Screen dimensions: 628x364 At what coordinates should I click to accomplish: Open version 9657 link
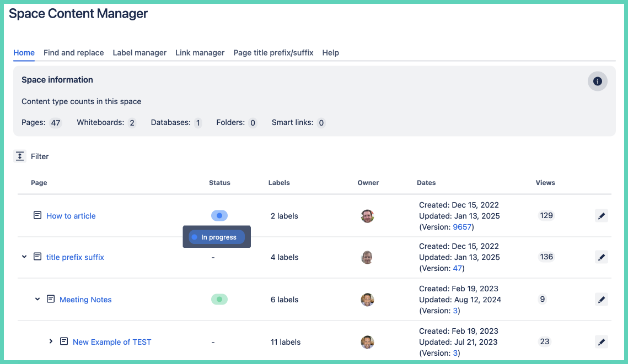click(x=462, y=227)
